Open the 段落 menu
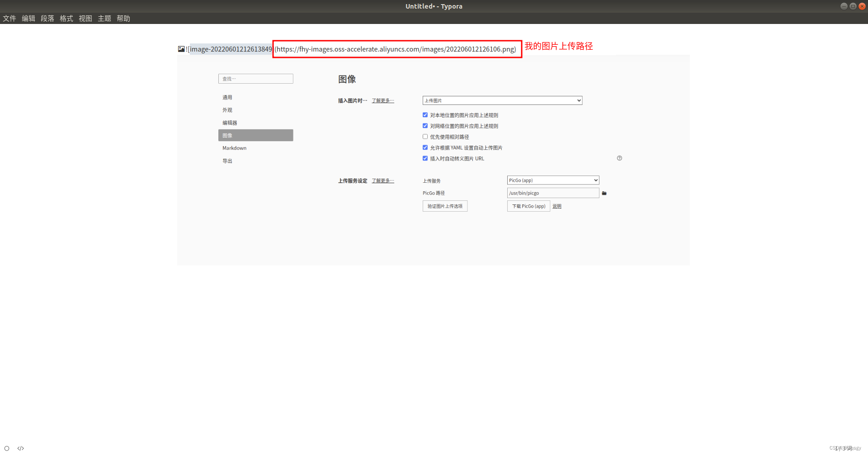 pyautogui.click(x=47, y=19)
